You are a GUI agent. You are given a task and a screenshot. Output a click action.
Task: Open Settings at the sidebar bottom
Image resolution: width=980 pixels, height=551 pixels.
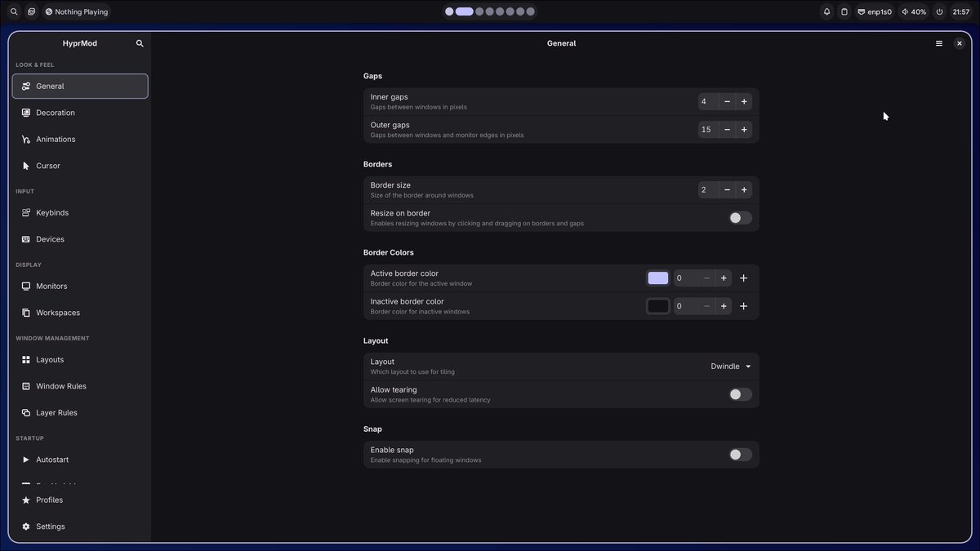tap(80, 527)
